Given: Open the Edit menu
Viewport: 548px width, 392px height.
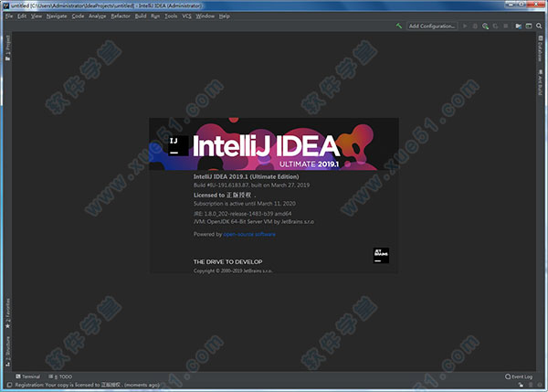Looking at the screenshot, I should (x=22, y=16).
